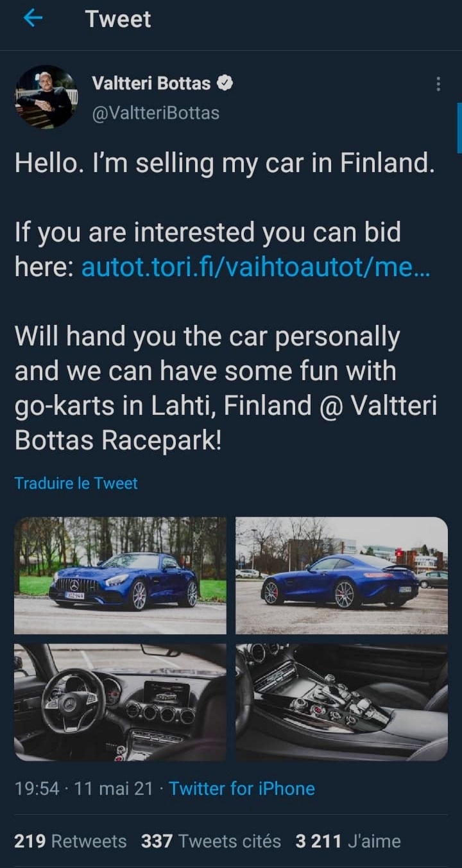Click the blue scrollbar indicator
Image resolution: width=462 pixels, height=868 pixels.
459,127
